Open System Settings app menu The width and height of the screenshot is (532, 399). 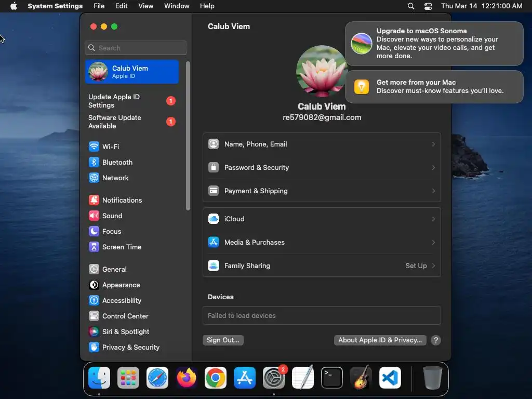pos(55,6)
